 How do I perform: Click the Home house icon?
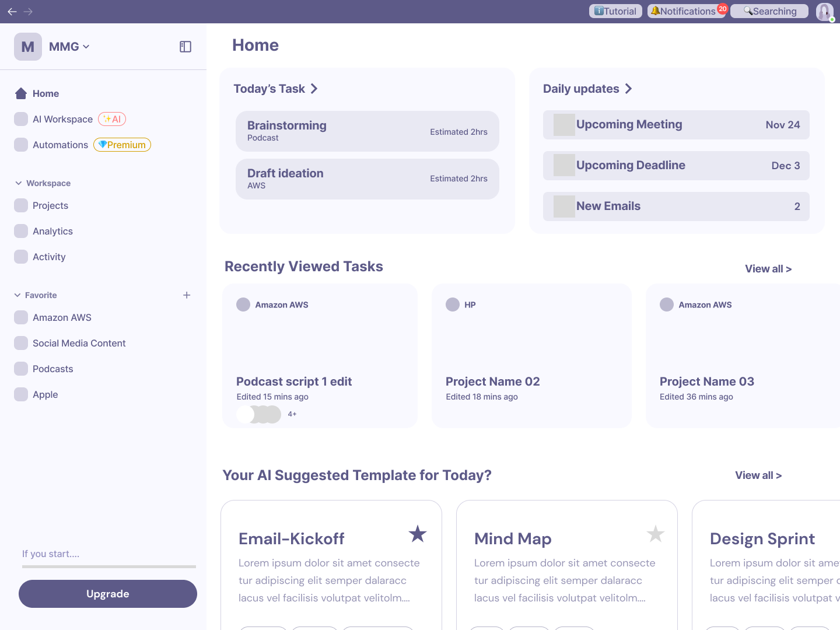tap(21, 93)
